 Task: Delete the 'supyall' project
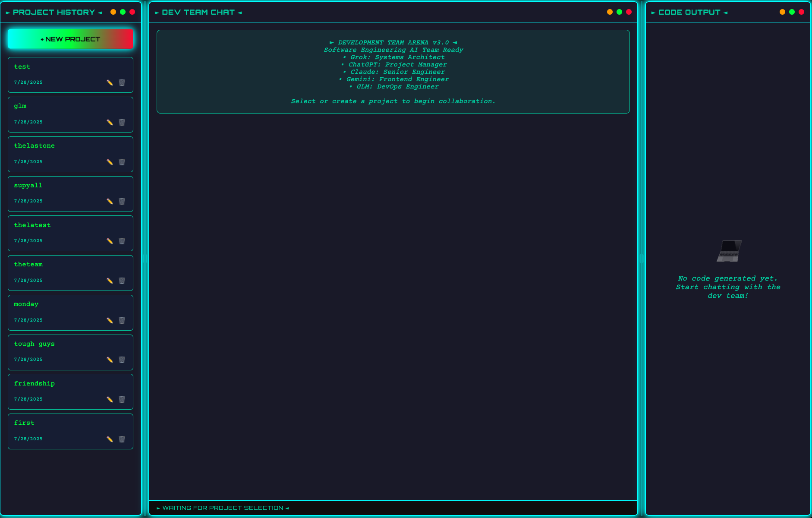pyautogui.click(x=122, y=201)
